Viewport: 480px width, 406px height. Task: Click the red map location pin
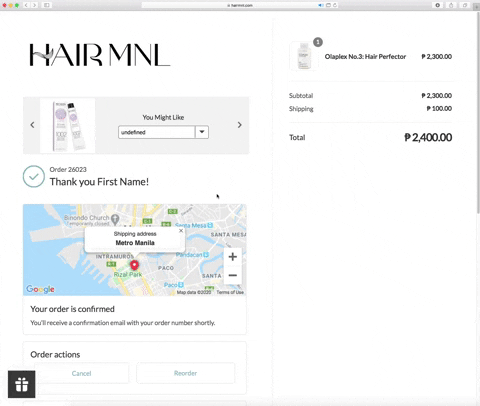(x=134, y=265)
